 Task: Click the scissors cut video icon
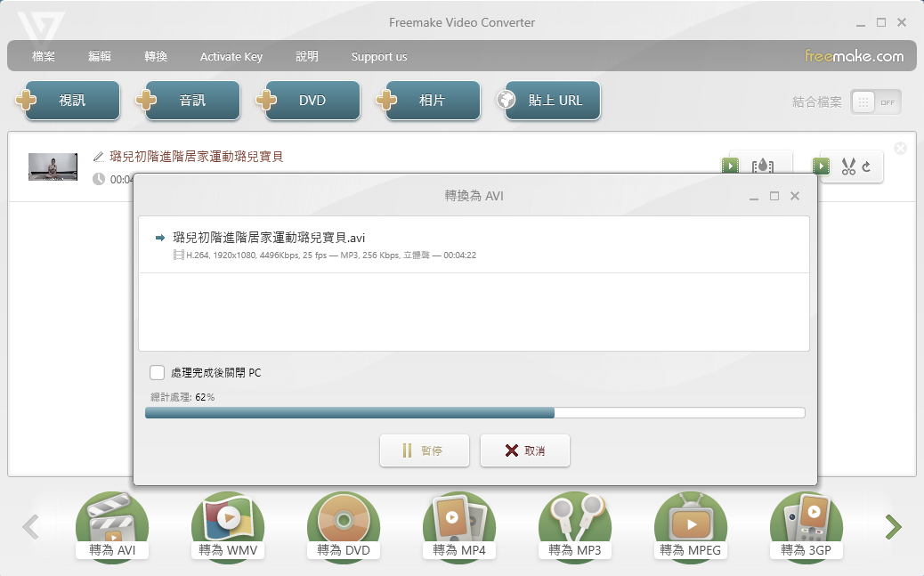pos(848,166)
